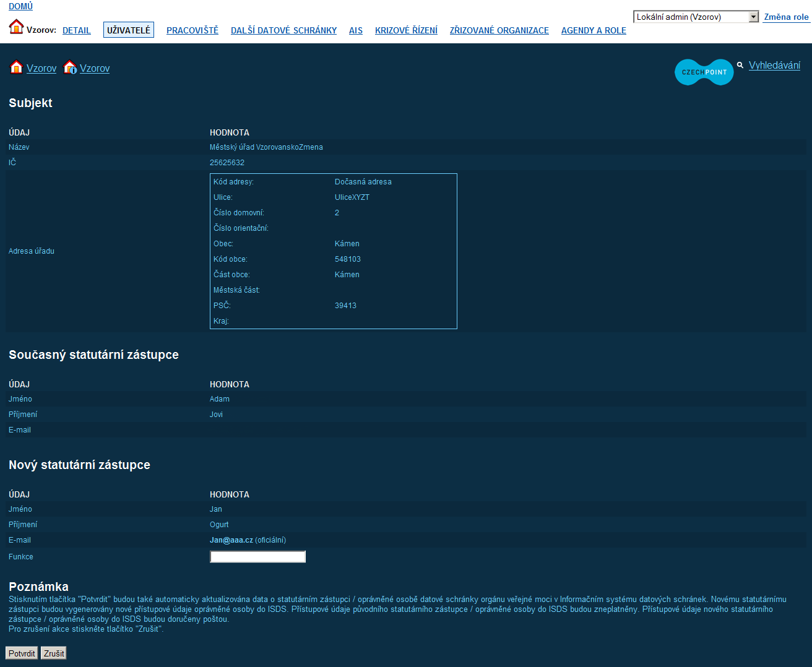812x667 pixels.
Task: Open the AIS tab
Action: tap(356, 30)
